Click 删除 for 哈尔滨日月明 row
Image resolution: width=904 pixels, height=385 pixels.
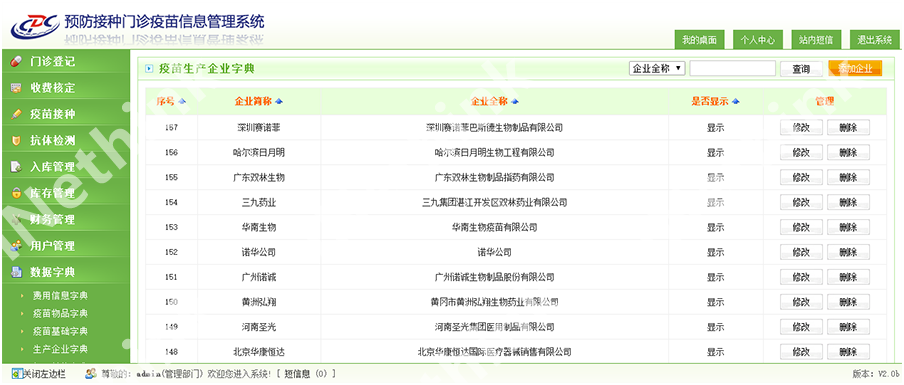point(848,153)
